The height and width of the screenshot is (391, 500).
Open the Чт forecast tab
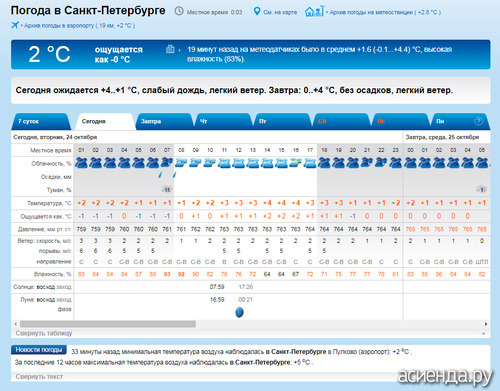coord(223,121)
